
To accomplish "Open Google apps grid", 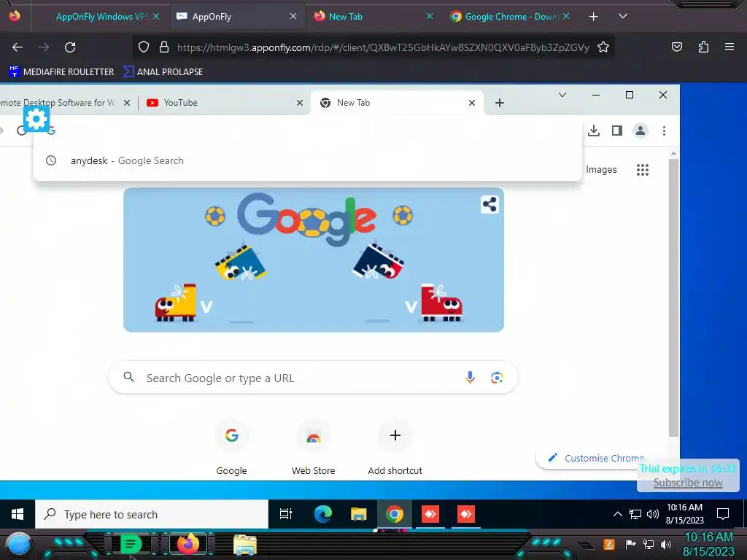I will pyautogui.click(x=642, y=170).
